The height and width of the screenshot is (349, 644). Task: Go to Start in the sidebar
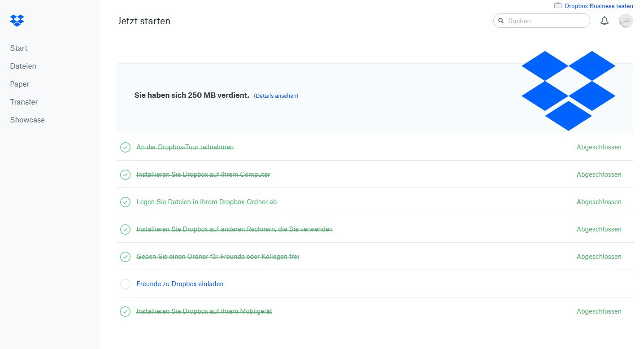[19, 48]
